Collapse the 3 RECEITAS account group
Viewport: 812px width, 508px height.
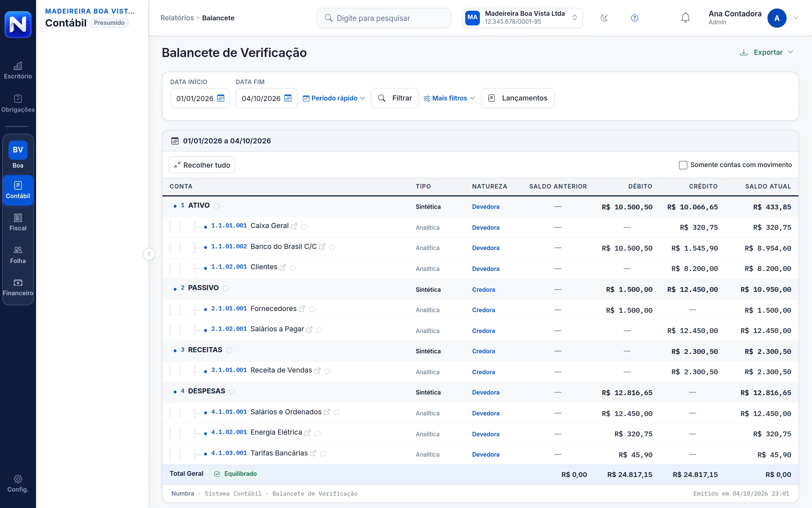pyautogui.click(x=175, y=351)
